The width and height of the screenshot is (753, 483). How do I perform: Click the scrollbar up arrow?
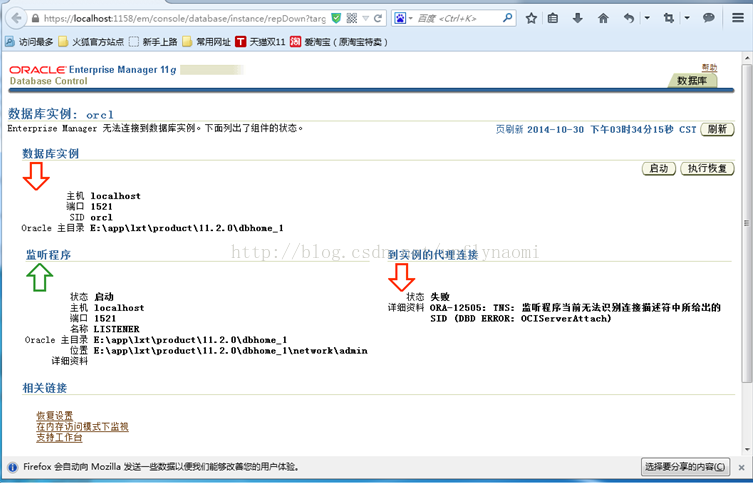(x=747, y=58)
